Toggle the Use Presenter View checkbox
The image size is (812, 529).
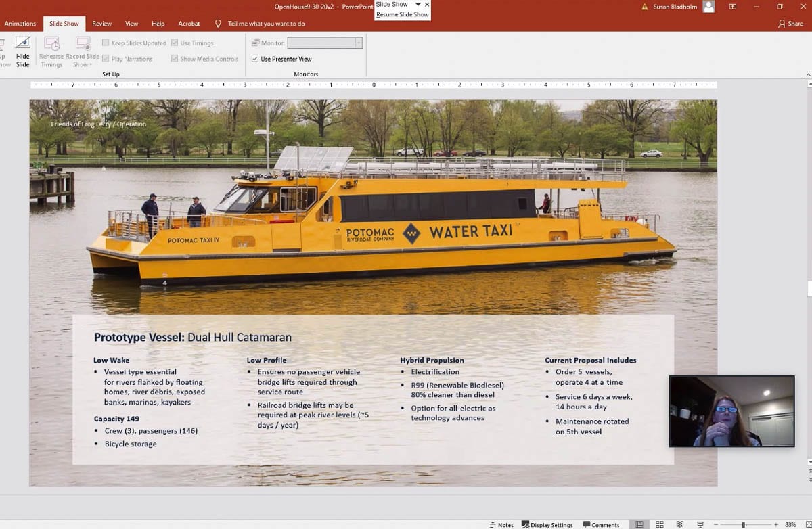click(x=255, y=59)
